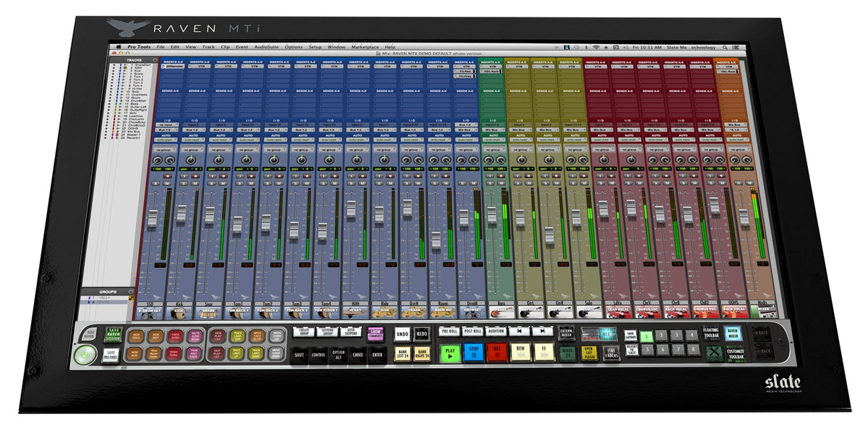The width and height of the screenshot is (868, 430).
Task: Toggle the PRE ROLL button
Action: pyautogui.click(x=449, y=331)
